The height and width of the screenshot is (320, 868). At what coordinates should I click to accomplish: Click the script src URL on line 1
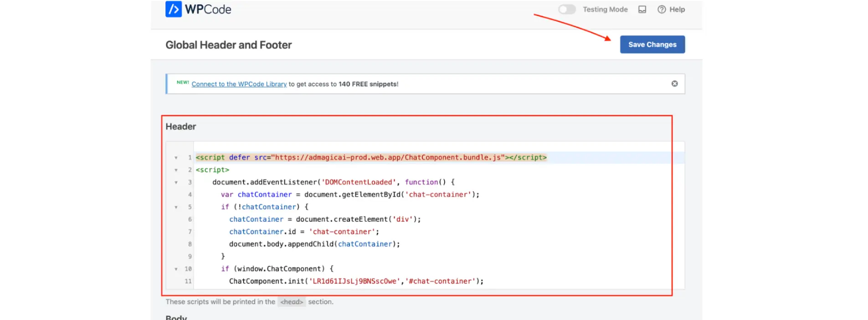[388, 158]
